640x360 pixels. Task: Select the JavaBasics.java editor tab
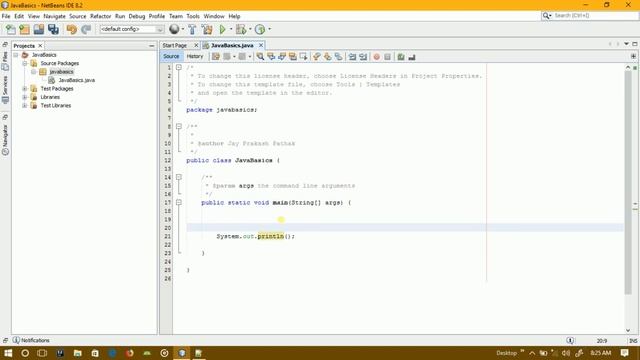[232, 45]
